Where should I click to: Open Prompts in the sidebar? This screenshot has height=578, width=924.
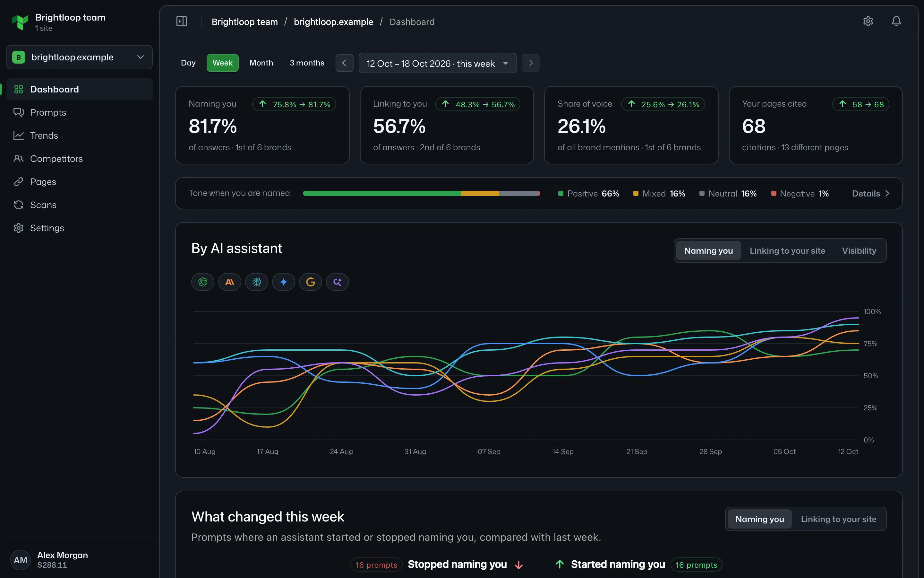point(80,112)
